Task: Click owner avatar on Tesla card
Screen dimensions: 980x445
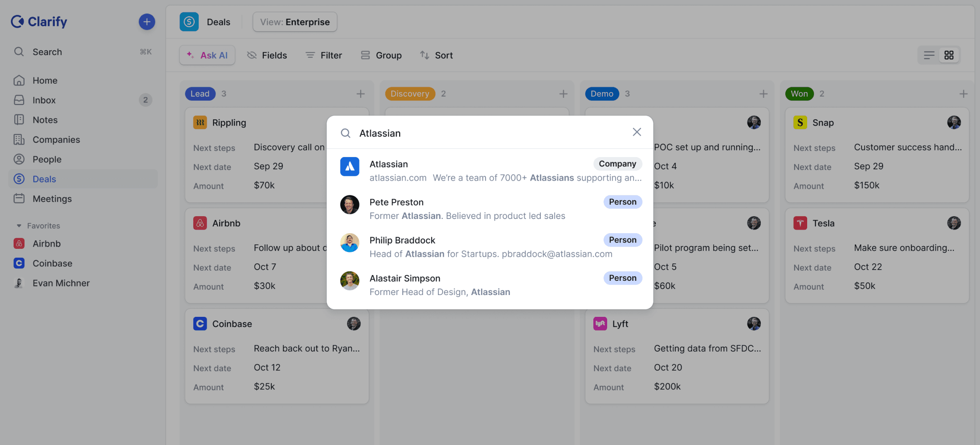Action: pos(954,223)
